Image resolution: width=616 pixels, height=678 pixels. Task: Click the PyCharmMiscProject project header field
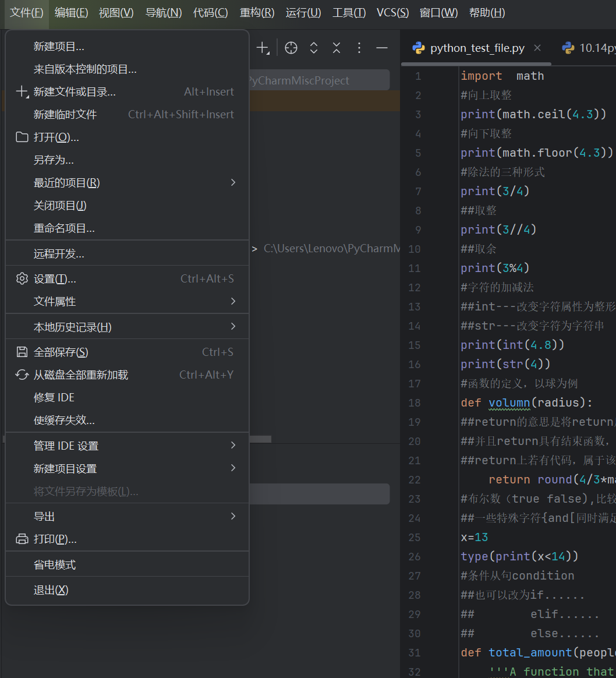tap(319, 80)
